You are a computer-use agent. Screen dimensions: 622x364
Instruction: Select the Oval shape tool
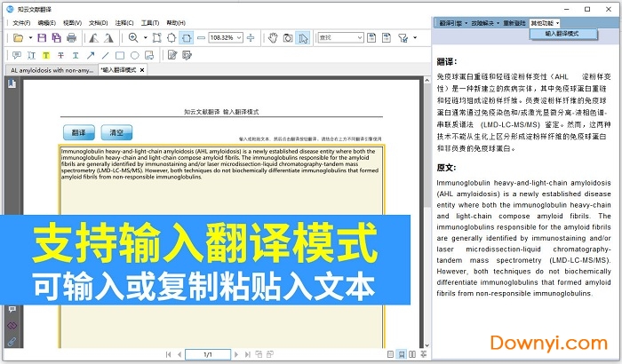(x=135, y=55)
